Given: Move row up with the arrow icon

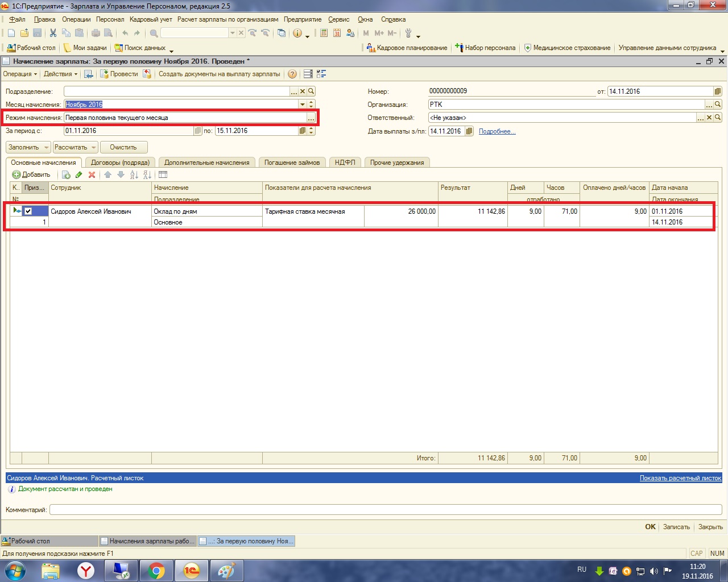Looking at the screenshot, I should [107, 174].
